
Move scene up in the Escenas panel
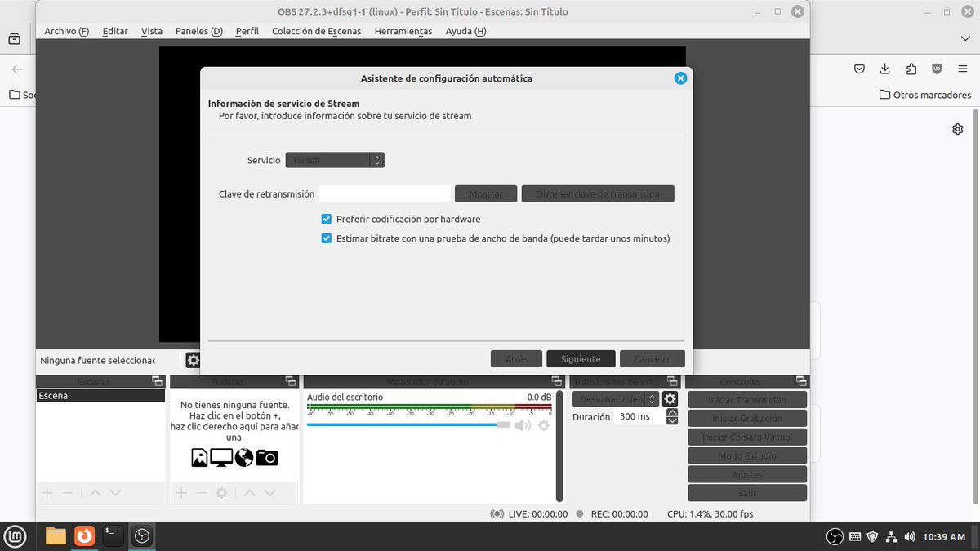coord(96,493)
